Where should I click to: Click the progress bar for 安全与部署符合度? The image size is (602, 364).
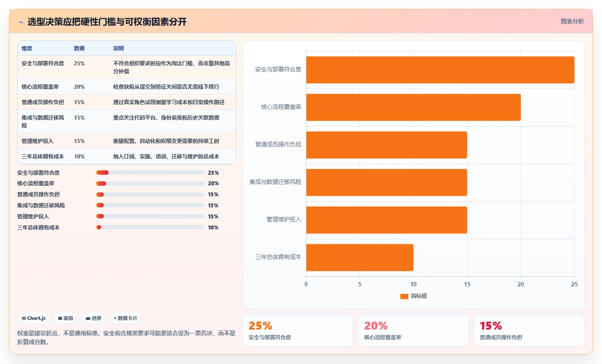150,173
